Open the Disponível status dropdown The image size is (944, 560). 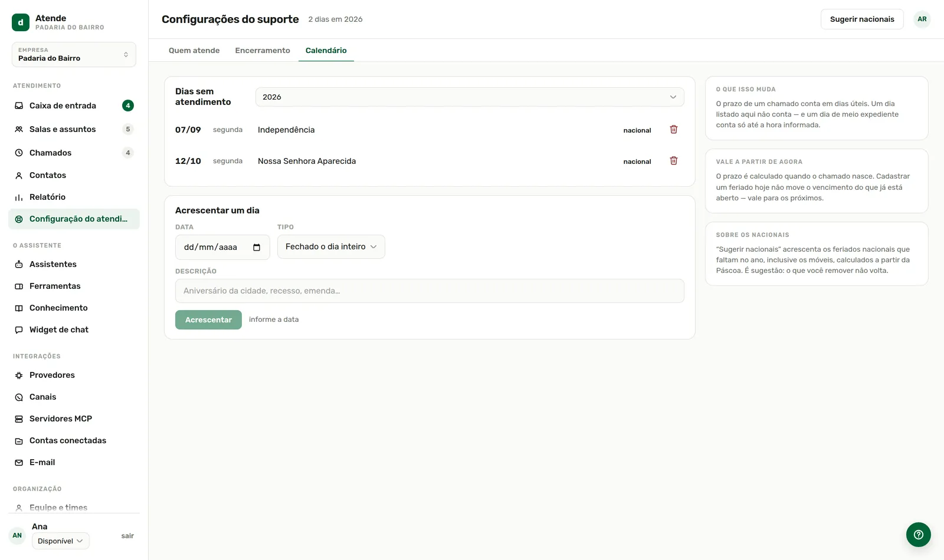click(x=60, y=541)
